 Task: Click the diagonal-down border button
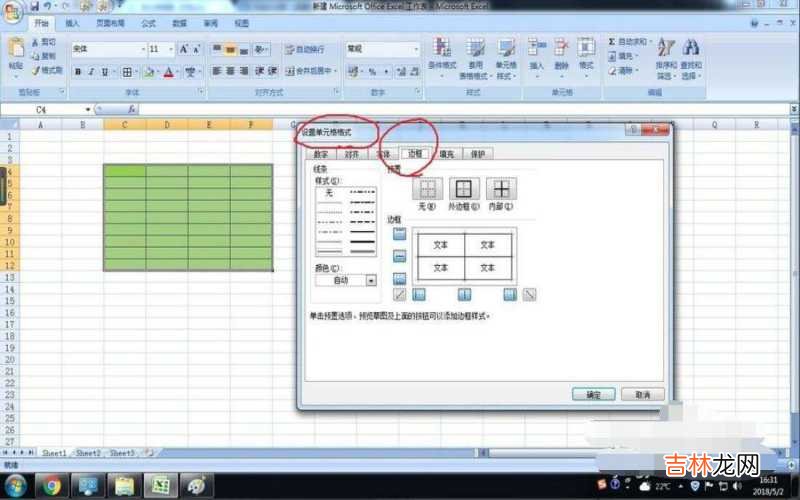[529, 294]
